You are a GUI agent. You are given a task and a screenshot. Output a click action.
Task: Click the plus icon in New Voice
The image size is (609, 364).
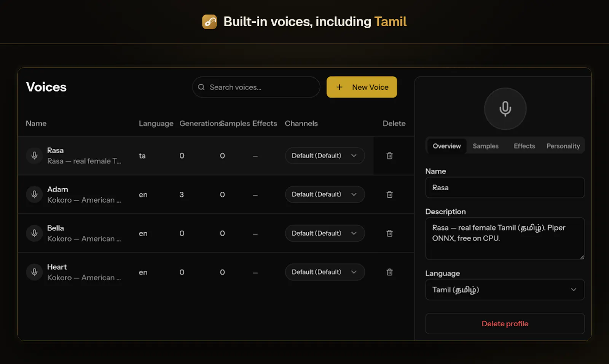[x=340, y=87]
